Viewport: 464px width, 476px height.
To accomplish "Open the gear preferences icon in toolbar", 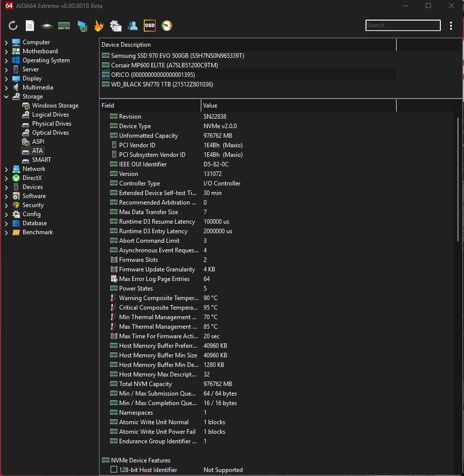I will pyautogui.click(x=116, y=26).
